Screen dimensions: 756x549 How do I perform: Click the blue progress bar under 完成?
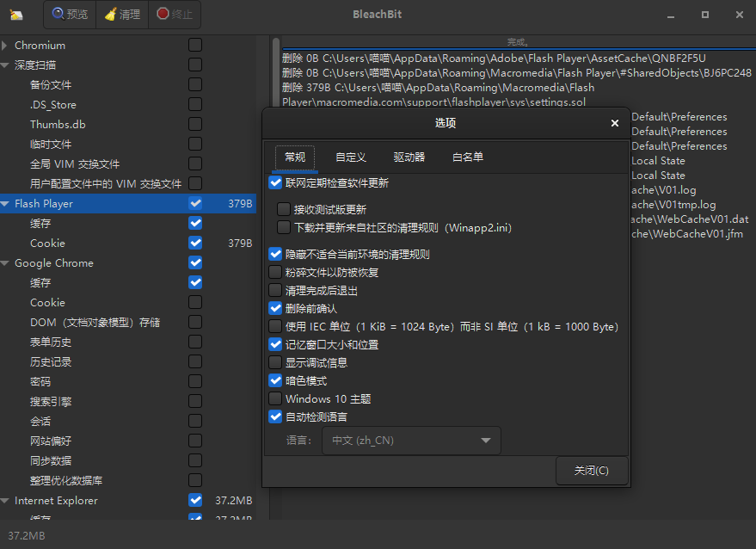click(516, 48)
